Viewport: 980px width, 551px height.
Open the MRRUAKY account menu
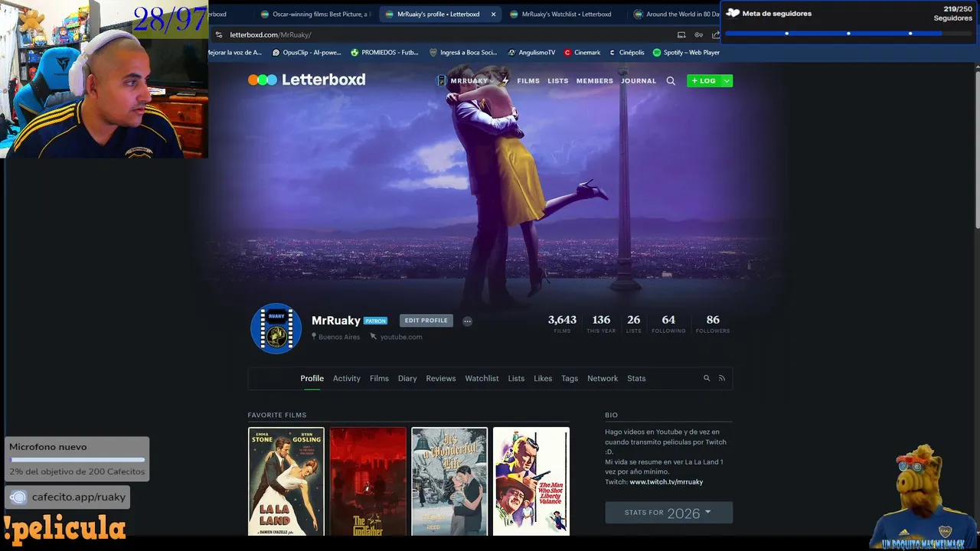click(x=463, y=80)
